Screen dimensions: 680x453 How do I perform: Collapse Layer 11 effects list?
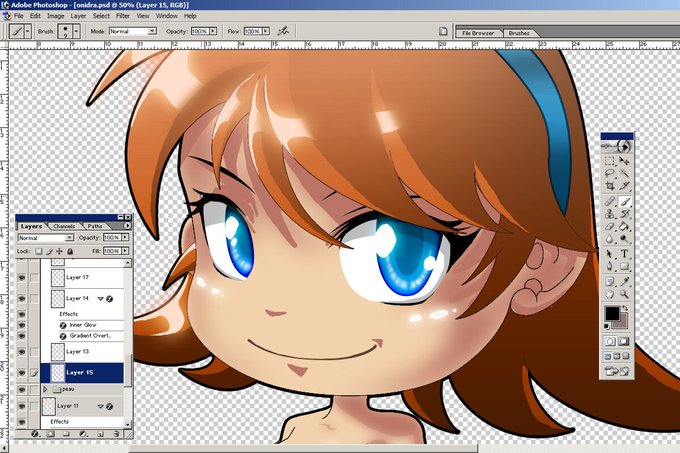click(x=101, y=407)
